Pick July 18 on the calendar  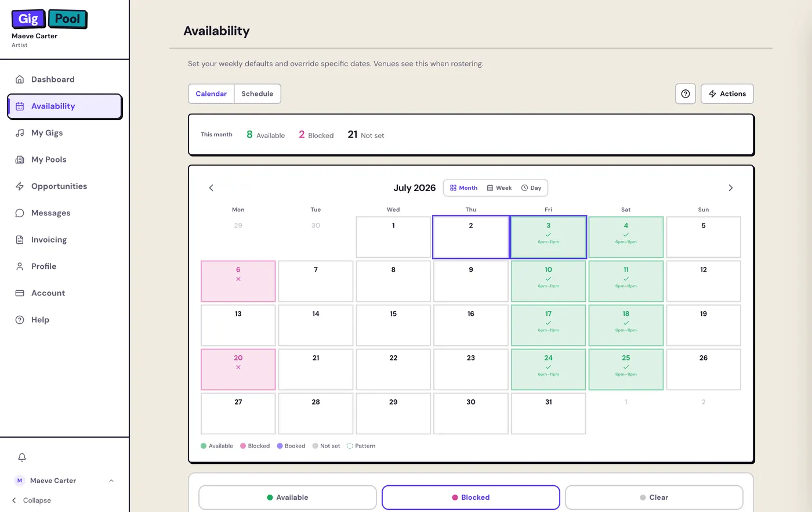(626, 325)
